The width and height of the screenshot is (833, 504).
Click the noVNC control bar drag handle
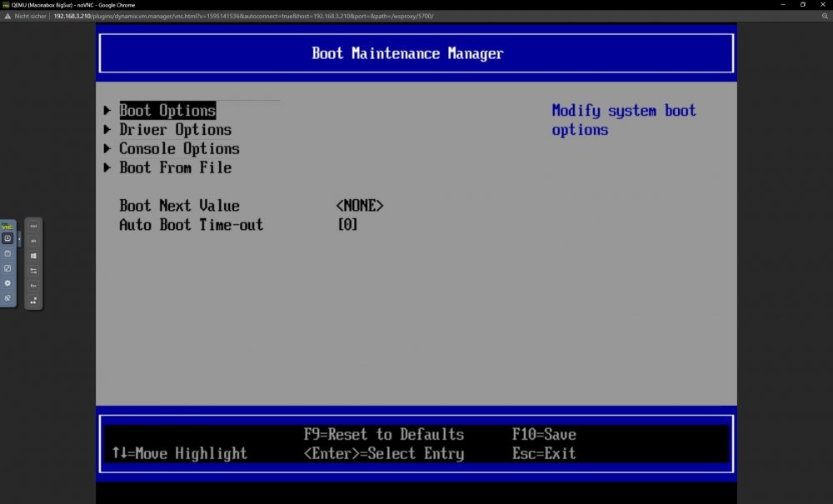tap(19, 239)
